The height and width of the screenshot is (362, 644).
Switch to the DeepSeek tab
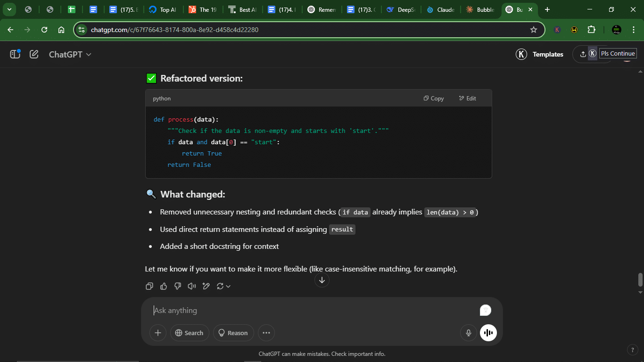400,9
